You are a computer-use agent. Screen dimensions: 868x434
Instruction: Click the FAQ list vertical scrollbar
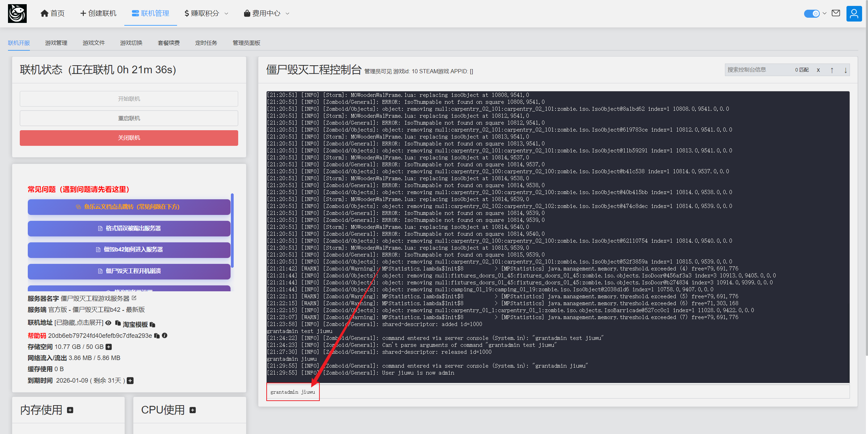click(x=232, y=231)
